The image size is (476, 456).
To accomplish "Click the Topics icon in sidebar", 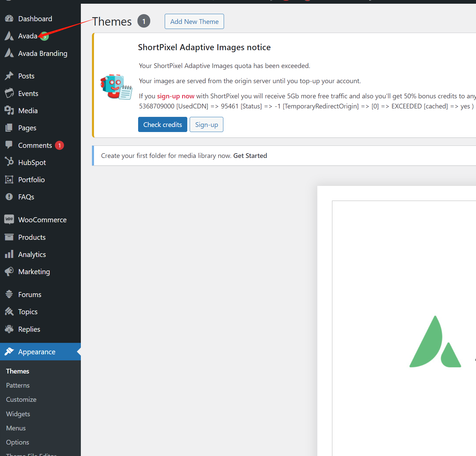I will point(9,312).
